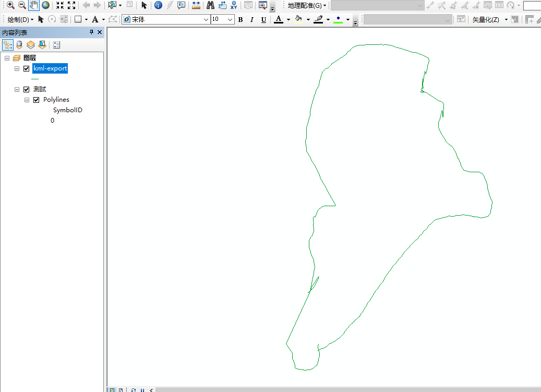This screenshot has width=541, height=392.
Task: Switch to Layout View button at bottom
Action: [x=121, y=390]
